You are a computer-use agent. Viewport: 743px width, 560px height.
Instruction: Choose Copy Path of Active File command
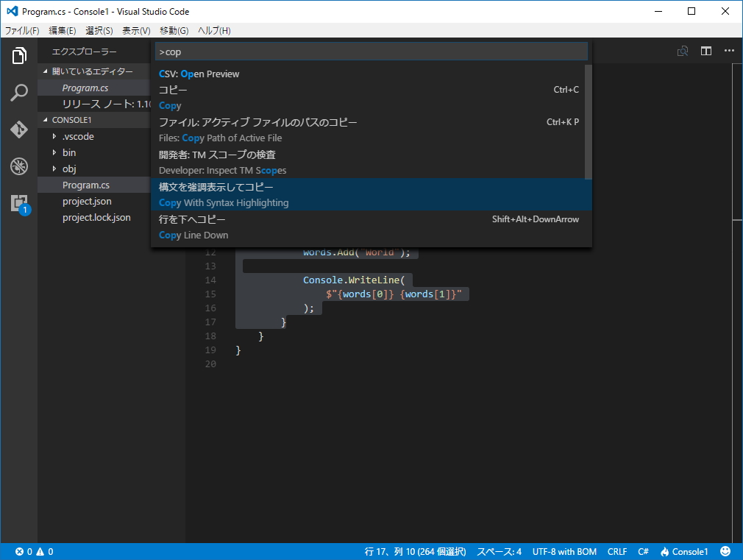click(x=368, y=130)
